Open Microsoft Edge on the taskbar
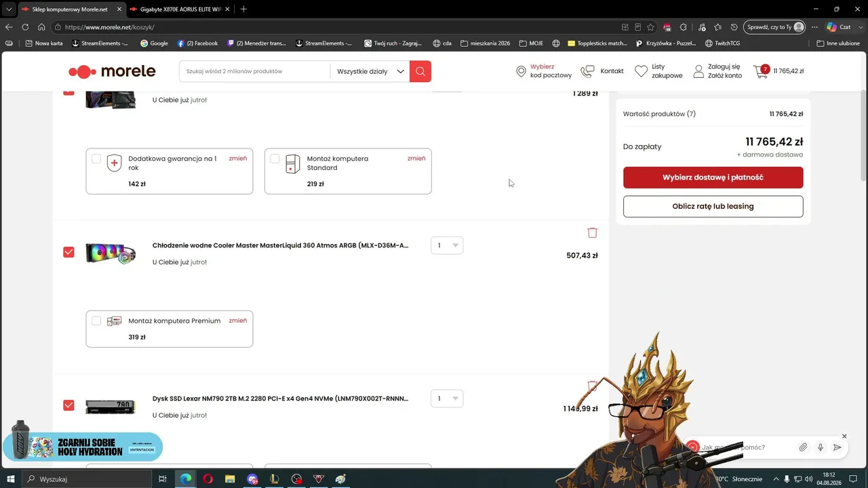 point(185,479)
